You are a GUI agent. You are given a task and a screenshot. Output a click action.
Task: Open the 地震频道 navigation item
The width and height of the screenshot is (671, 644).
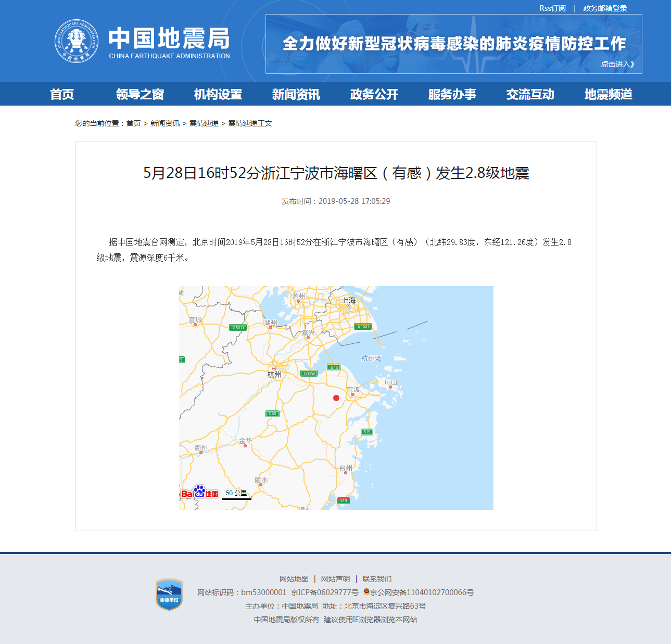[608, 94]
